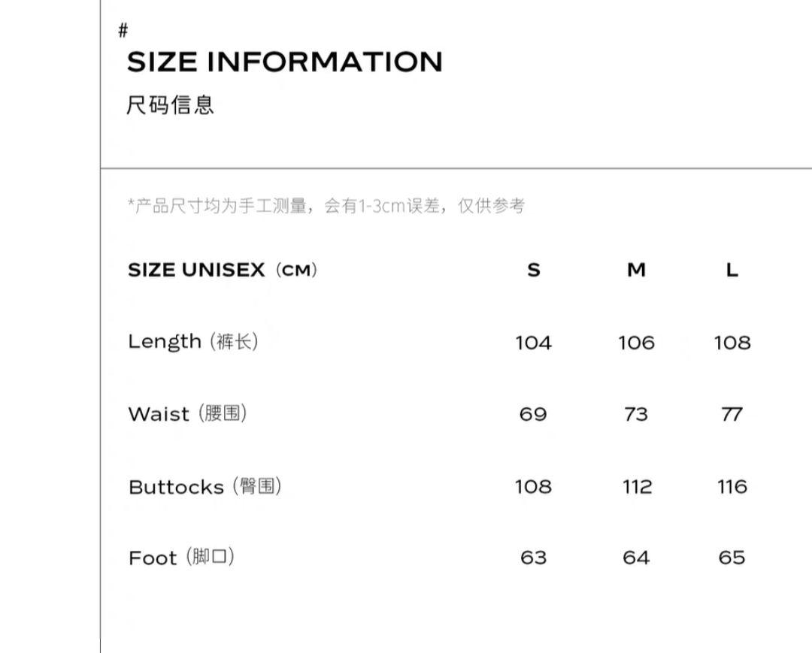Click the Waist value 77 for size L
812x653 pixels.
[x=732, y=414]
